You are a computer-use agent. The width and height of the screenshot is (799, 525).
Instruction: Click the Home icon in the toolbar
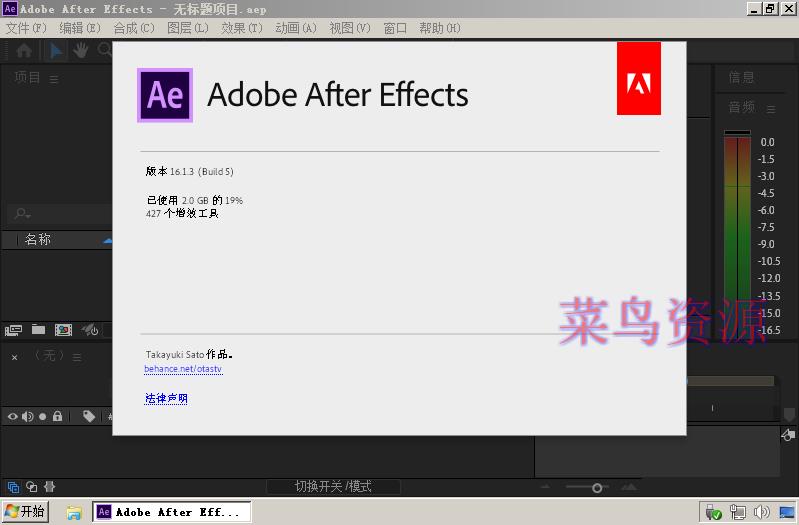(x=24, y=50)
